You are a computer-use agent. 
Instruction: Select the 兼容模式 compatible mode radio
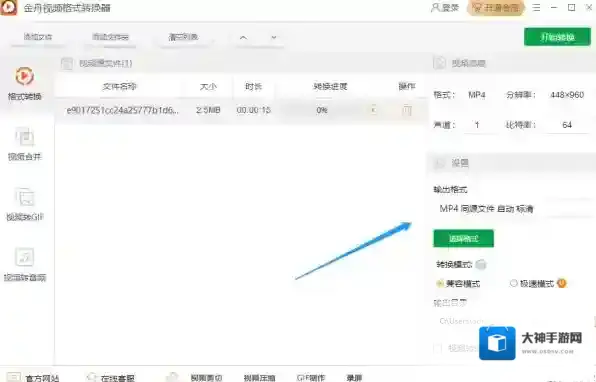coord(439,284)
